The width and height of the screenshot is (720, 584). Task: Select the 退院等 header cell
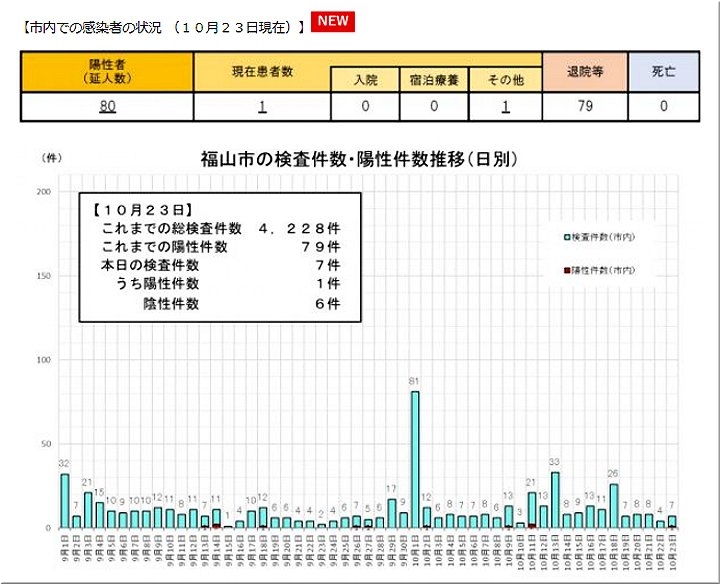(584, 70)
